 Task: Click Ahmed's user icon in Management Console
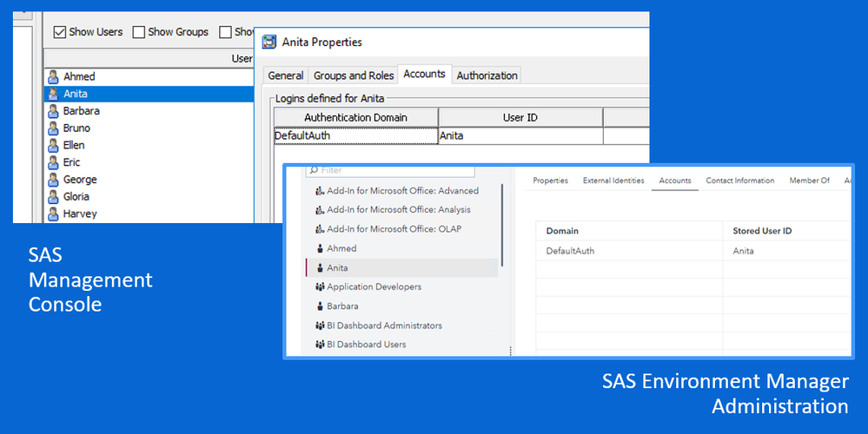53,77
